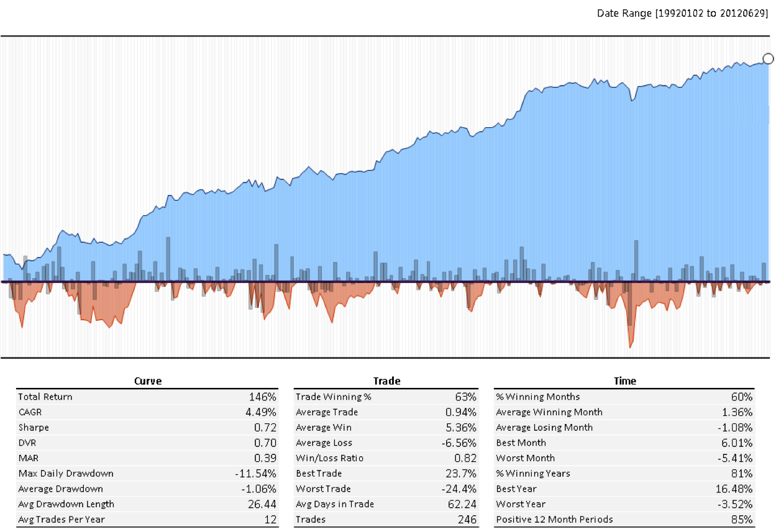The height and width of the screenshot is (532, 776).
Task: Click the Total Return row label
Action: [45, 397]
